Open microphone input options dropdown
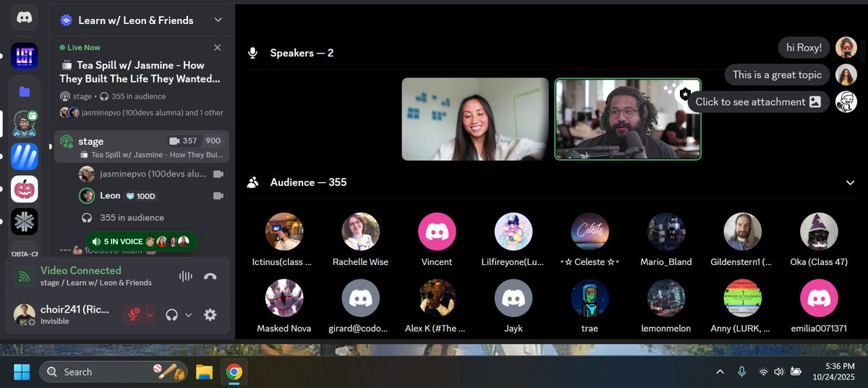 (x=150, y=315)
